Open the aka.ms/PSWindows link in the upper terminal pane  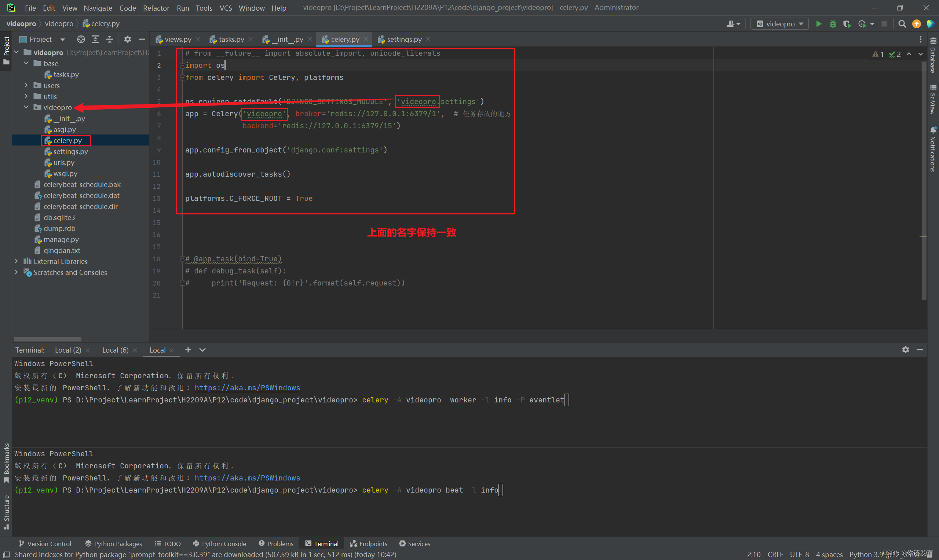tap(247, 388)
